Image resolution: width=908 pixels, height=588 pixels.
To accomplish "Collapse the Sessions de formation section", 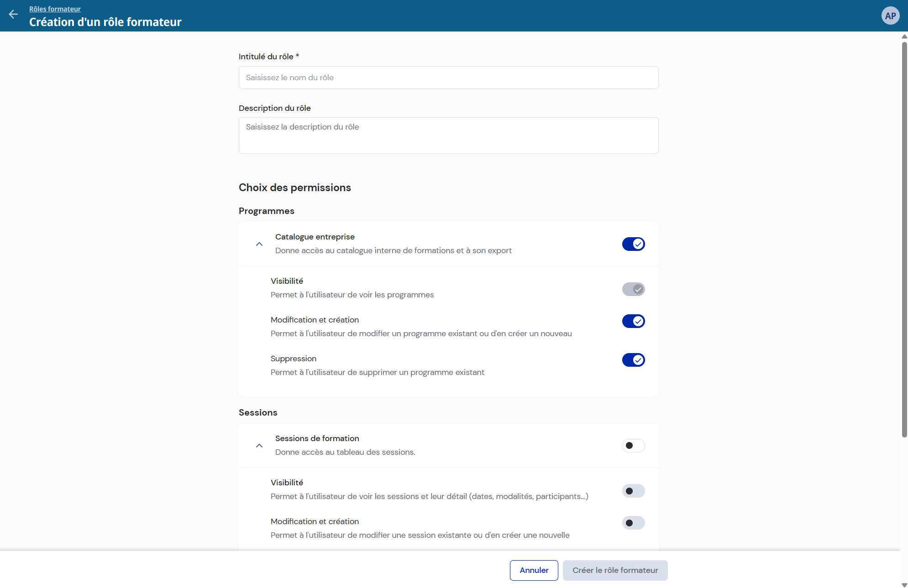I will pyautogui.click(x=259, y=446).
